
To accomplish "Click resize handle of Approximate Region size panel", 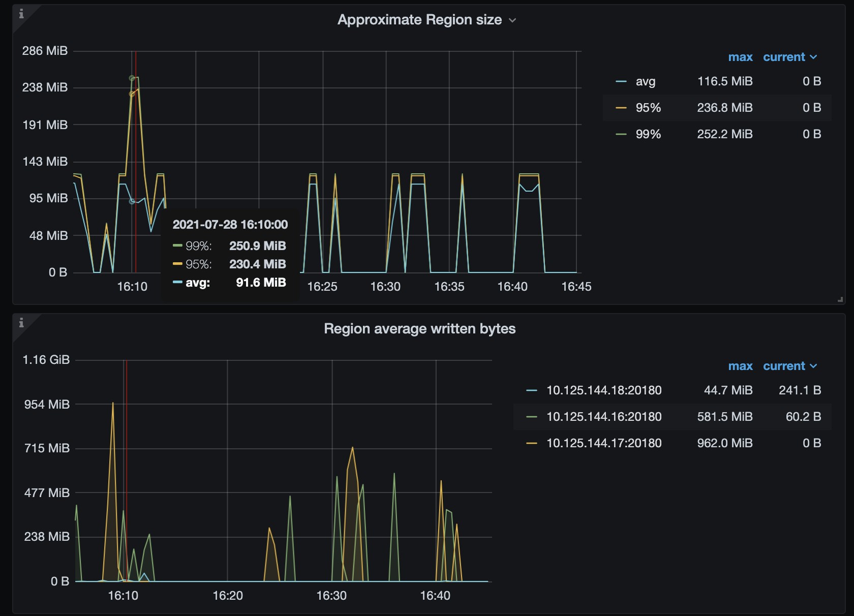I will [840, 300].
